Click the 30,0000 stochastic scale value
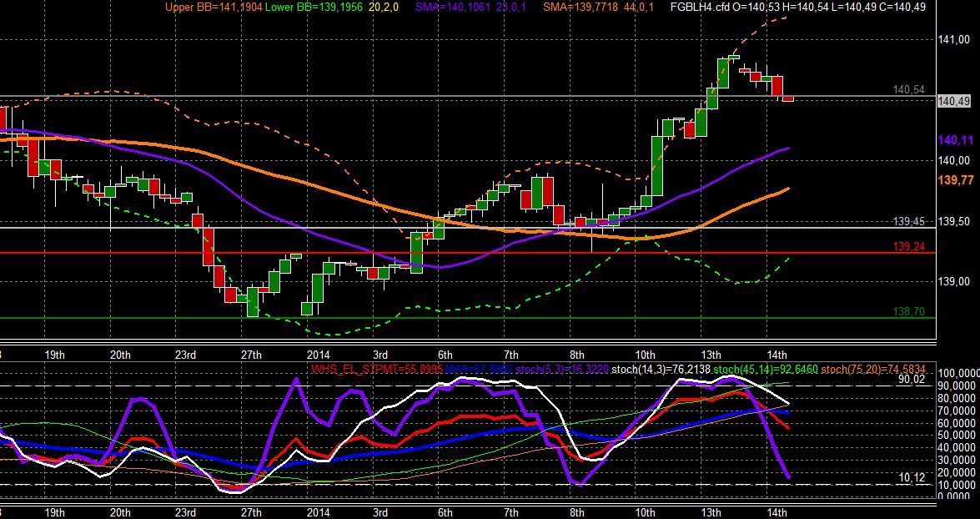 click(957, 460)
